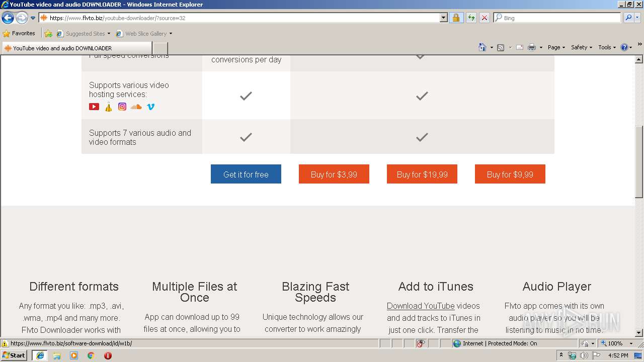644x362 pixels.
Task: Click the Instagram service icon
Action: pyautogui.click(x=122, y=107)
